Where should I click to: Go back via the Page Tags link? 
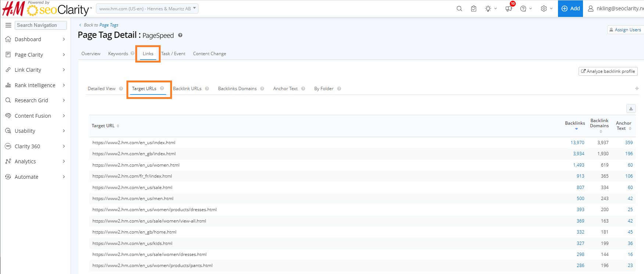109,25
